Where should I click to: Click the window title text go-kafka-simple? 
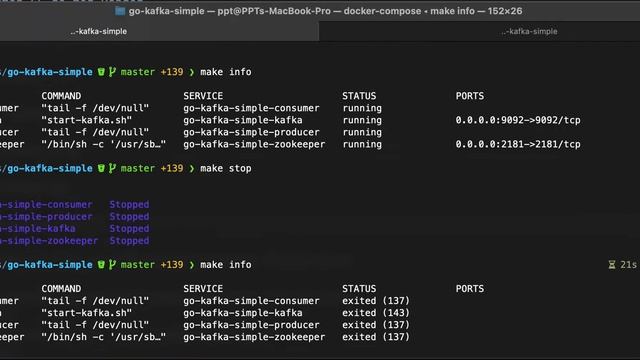click(x=167, y=11)
